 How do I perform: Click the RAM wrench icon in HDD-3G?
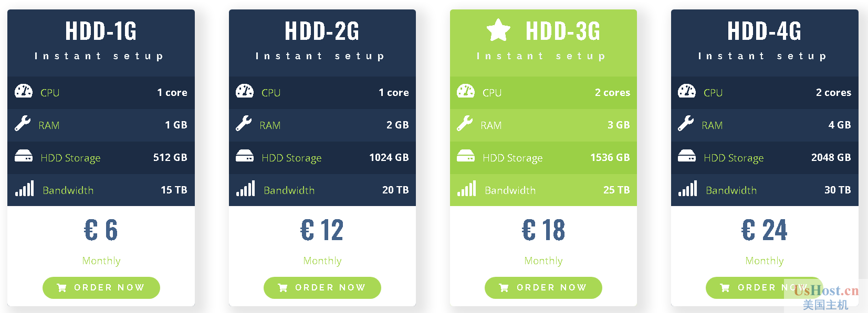(465, 123)
